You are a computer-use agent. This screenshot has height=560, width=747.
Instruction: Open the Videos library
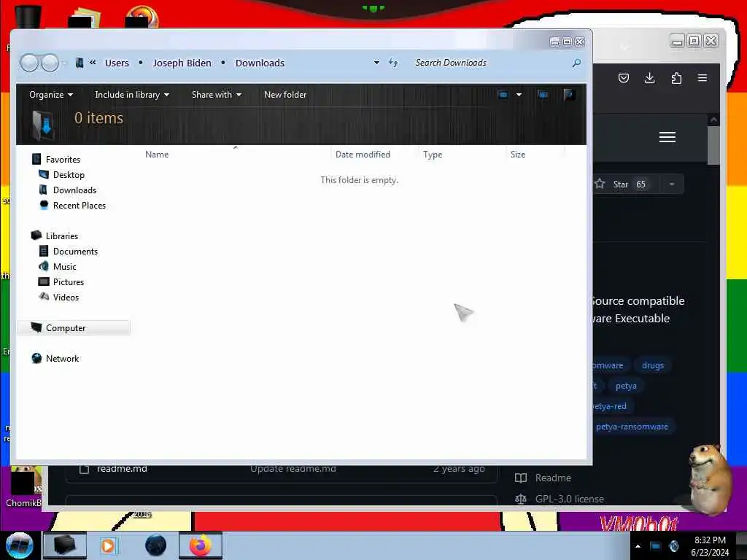pos(59,297)
